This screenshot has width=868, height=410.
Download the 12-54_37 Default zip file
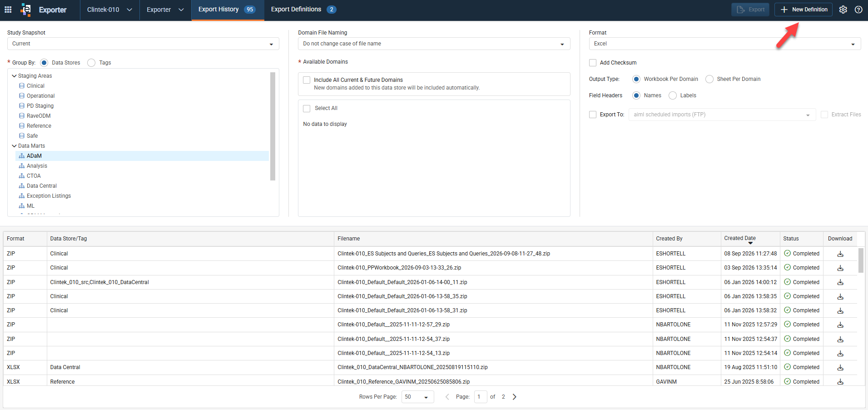(840, 340)
